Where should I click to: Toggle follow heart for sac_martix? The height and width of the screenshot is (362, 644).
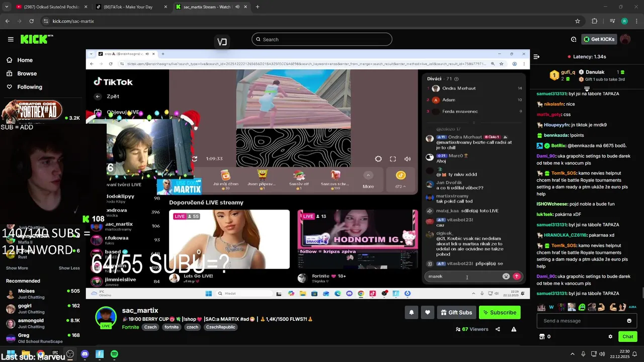pyautogui.click(x=427, y=312)
